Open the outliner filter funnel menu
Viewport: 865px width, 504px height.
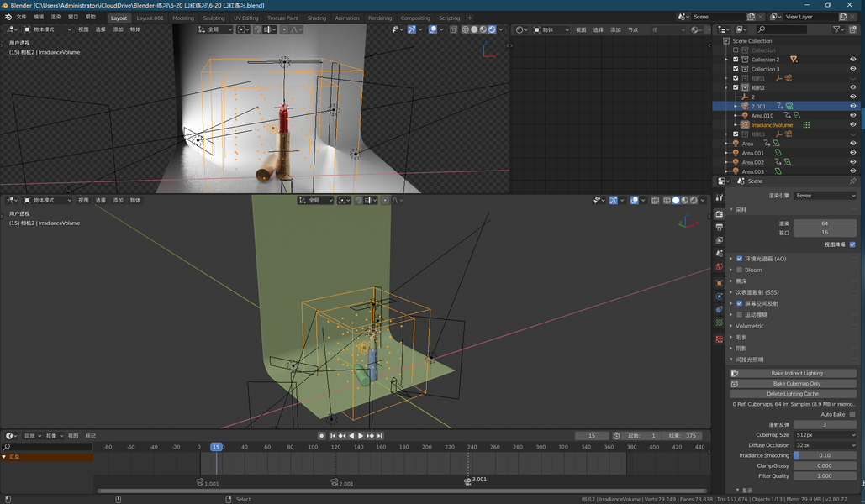pos(839,29)
